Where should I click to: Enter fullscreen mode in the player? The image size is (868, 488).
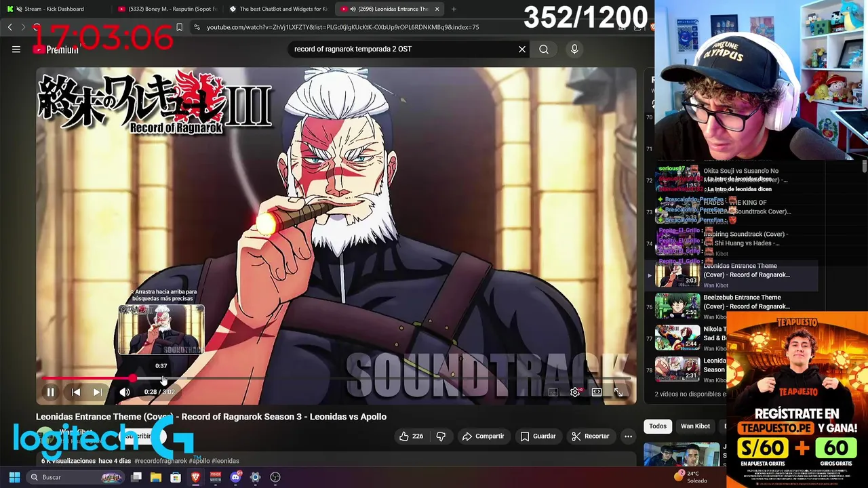[x=618, y=392]
